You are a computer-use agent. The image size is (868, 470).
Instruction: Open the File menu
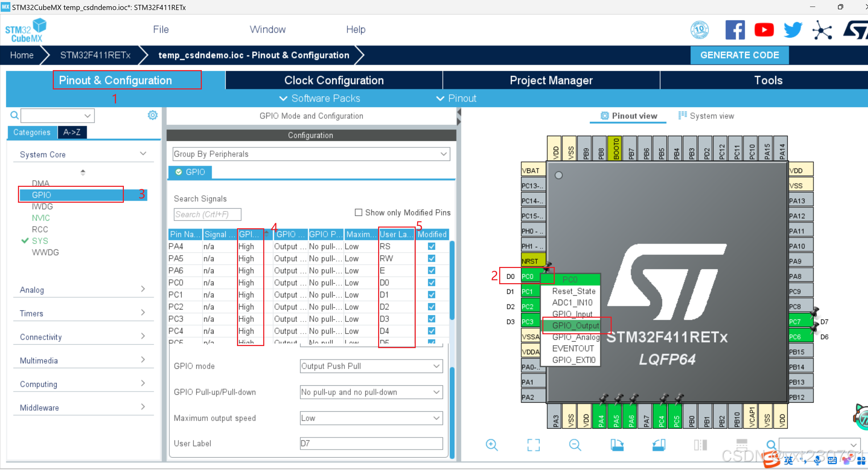tap(161, 29)
